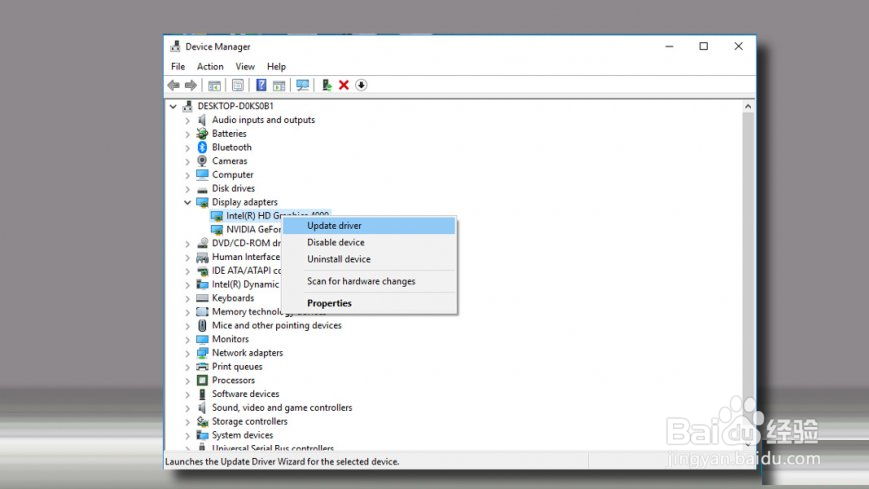Choose Disable device from context menu
This screenshot has width=869, height=489.
pyautogui.click(x=369, y=242)
